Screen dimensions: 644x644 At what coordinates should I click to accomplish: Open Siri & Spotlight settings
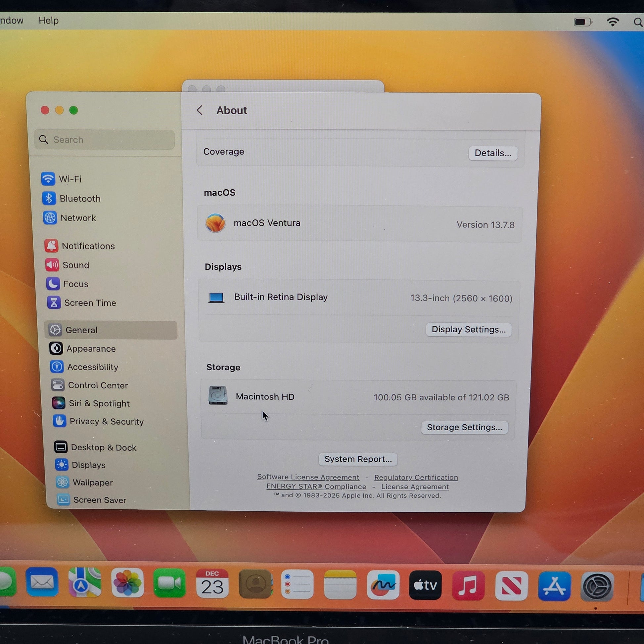coord(99,403)
